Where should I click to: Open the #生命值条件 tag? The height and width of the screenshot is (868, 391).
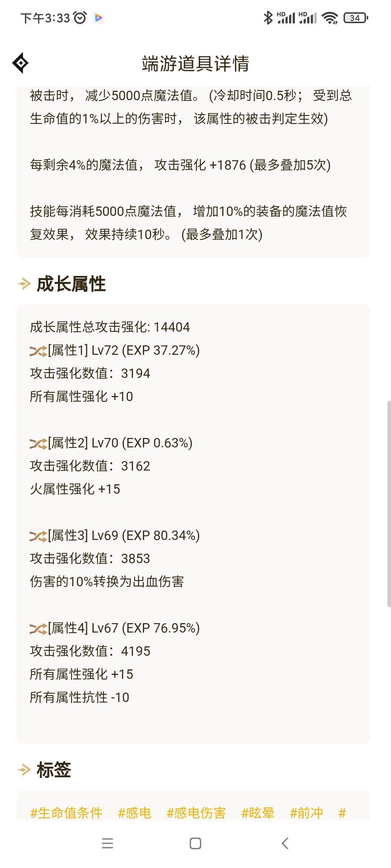click(x=67, y=813)
